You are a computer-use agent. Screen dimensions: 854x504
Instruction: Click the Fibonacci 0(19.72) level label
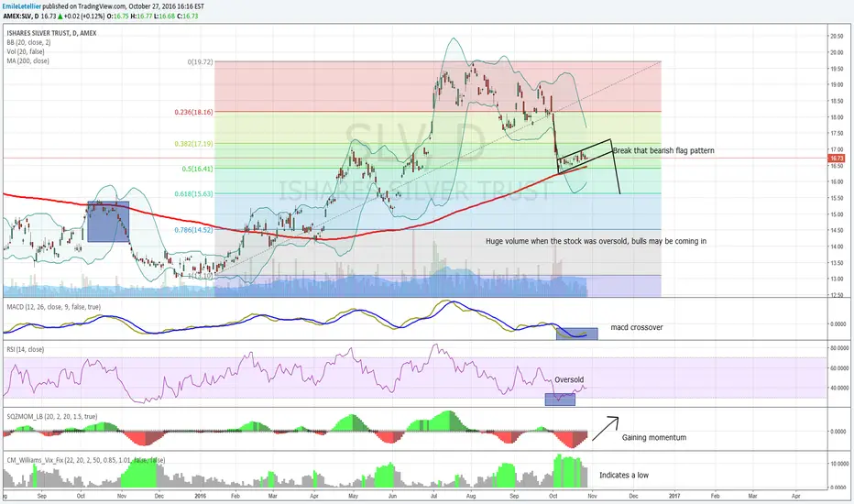tap(200, 62)
